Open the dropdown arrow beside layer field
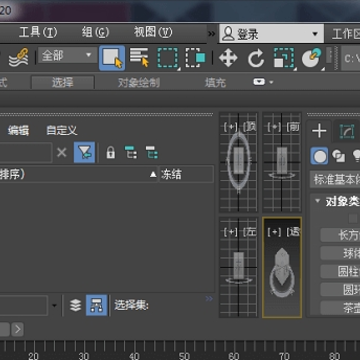Image resolution: width=360 pixels, height=360 pixels. [x=54, y=305]
